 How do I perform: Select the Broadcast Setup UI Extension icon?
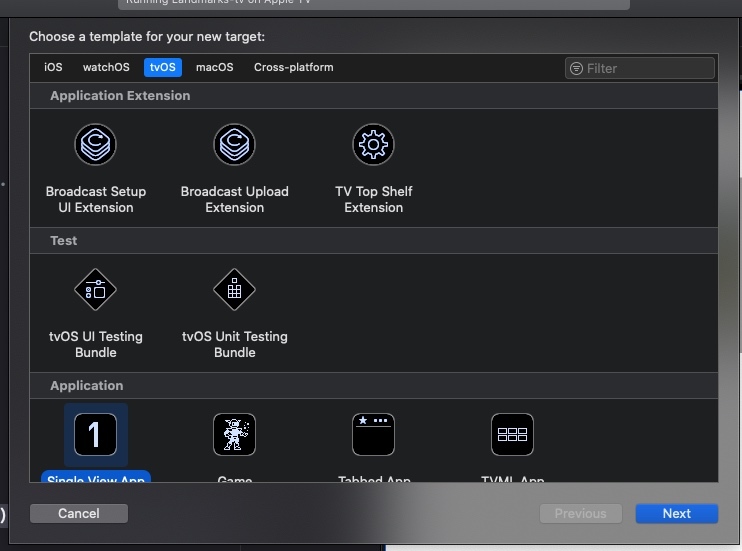(96, 144)
